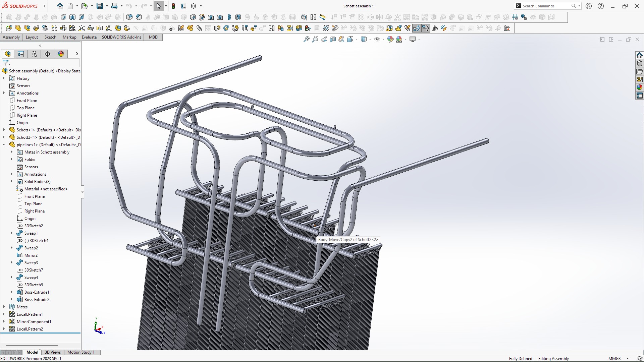The height and width of the screenshot is (362, 644).
Task: Expand the Solid Bodies(8) folder
Action: (x=12, y=182)
